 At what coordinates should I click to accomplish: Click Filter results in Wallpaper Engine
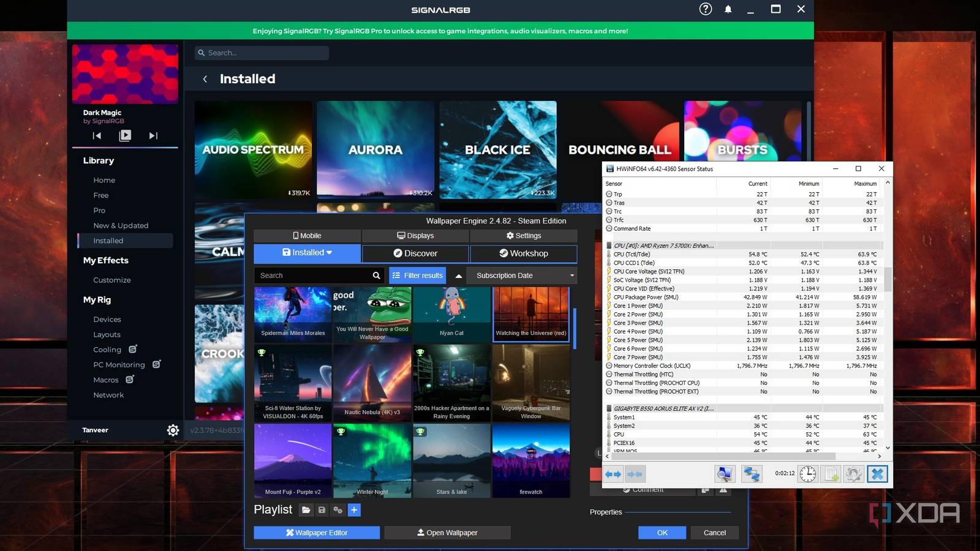tap(417, 276)
